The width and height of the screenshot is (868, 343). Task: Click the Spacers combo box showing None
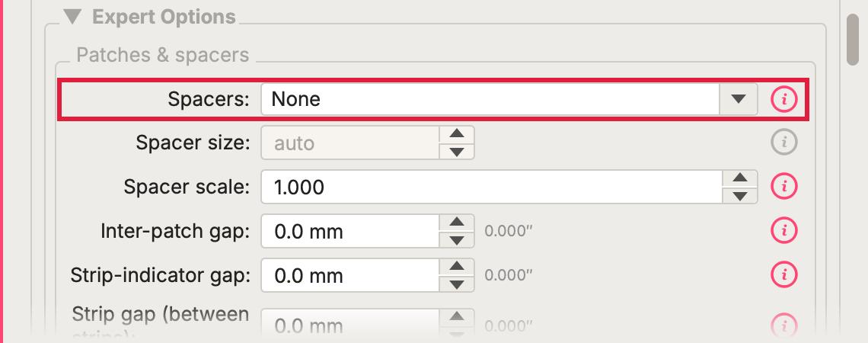coord(509,99)
